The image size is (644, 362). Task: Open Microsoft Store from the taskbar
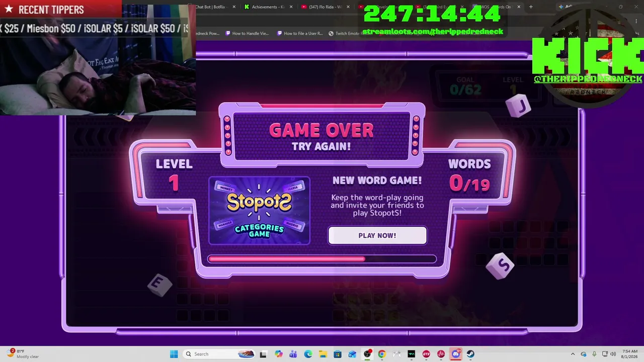click(x=338, y=354)
